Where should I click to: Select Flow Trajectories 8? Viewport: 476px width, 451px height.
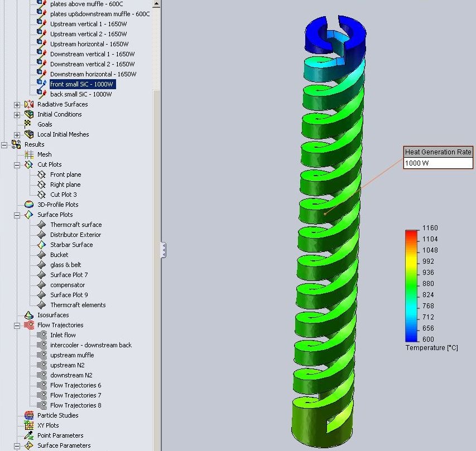pos(75,405)
